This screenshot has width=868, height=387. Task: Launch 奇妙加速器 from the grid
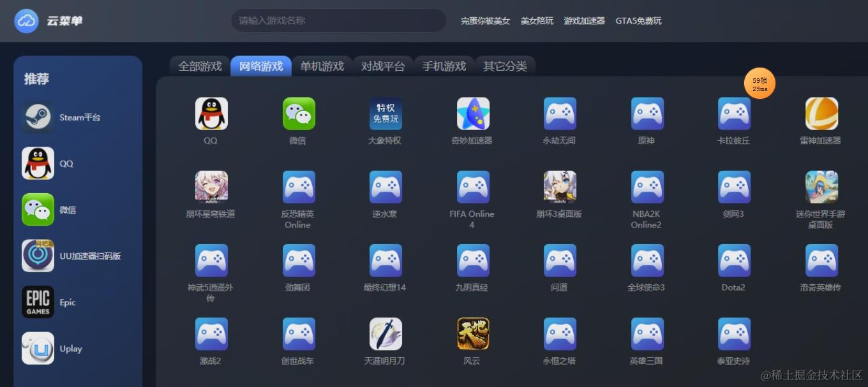pyautogui.click(x=472, y=113)
